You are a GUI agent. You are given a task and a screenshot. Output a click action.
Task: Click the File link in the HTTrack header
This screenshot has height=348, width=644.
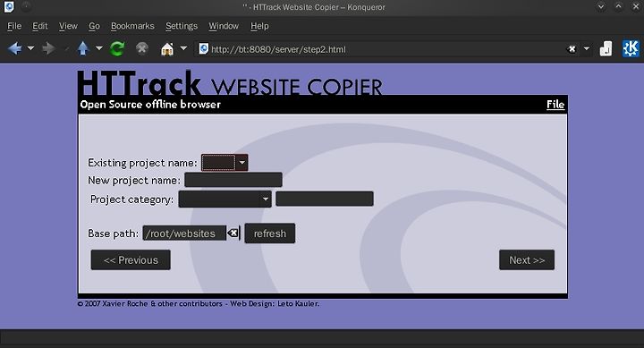(x=555, y=105)
